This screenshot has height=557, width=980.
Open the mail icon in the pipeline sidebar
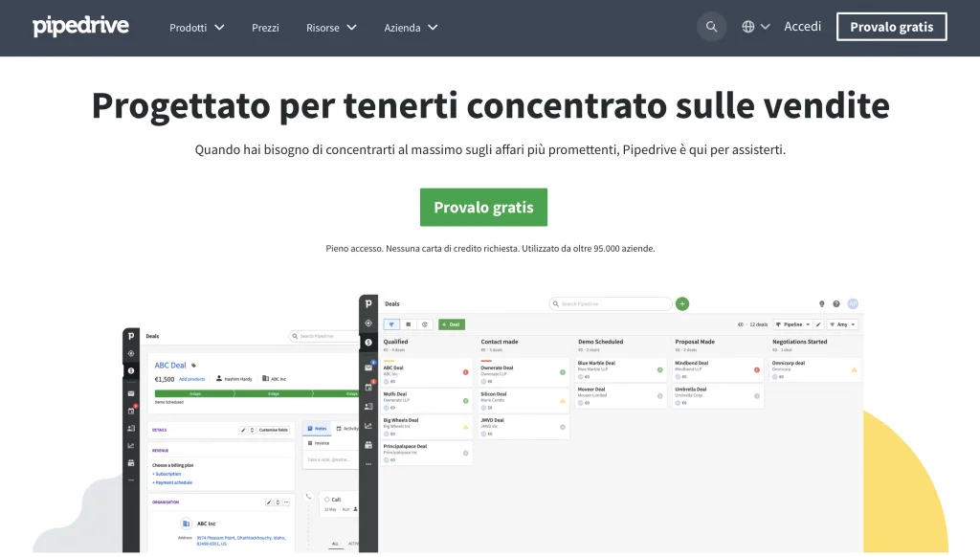[x=368, y=367]
